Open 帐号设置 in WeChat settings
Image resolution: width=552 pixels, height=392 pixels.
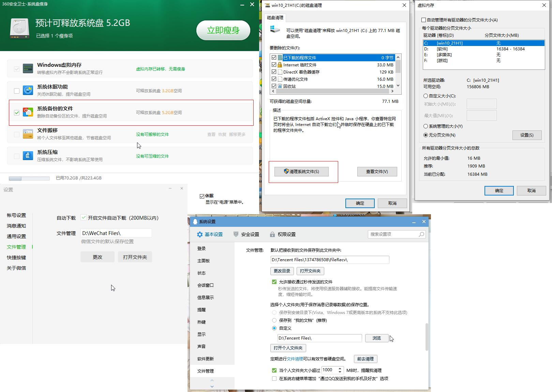coord(16,215)
